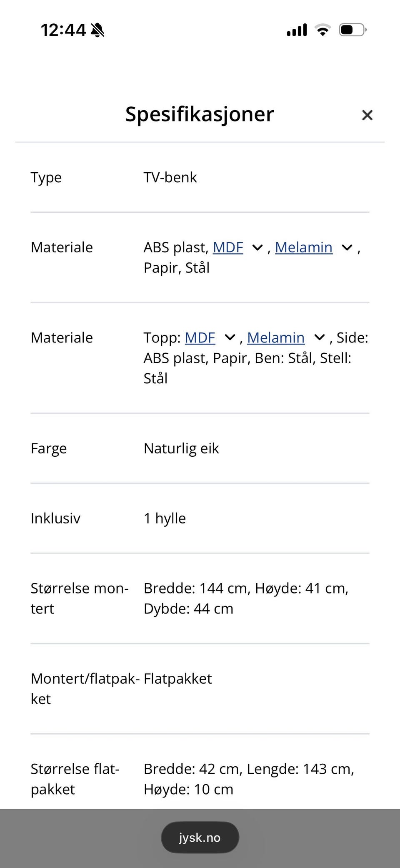Open the MDF link after Topp

click(x=200, y=338)
